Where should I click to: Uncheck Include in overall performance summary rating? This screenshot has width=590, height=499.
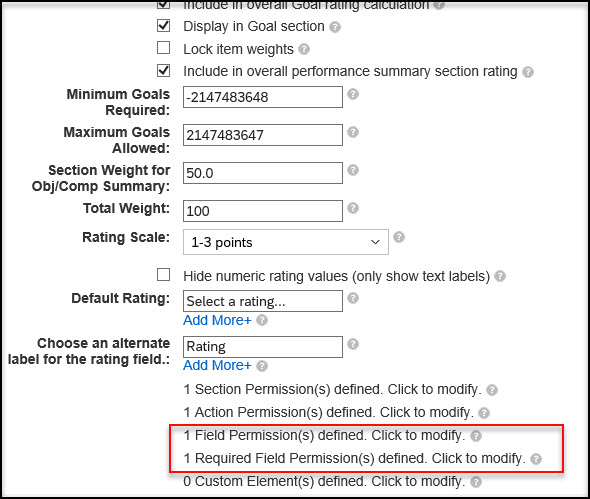pos(163,71)
